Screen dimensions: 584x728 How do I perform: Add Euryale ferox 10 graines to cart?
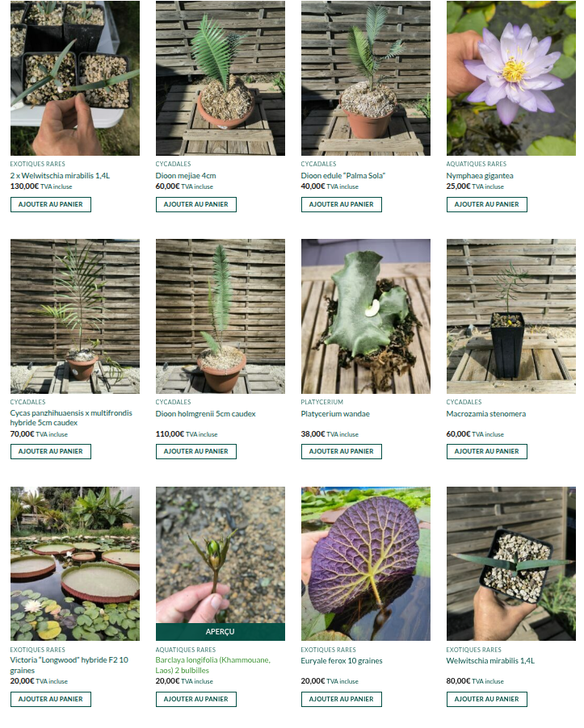click(x=342, y=699)
